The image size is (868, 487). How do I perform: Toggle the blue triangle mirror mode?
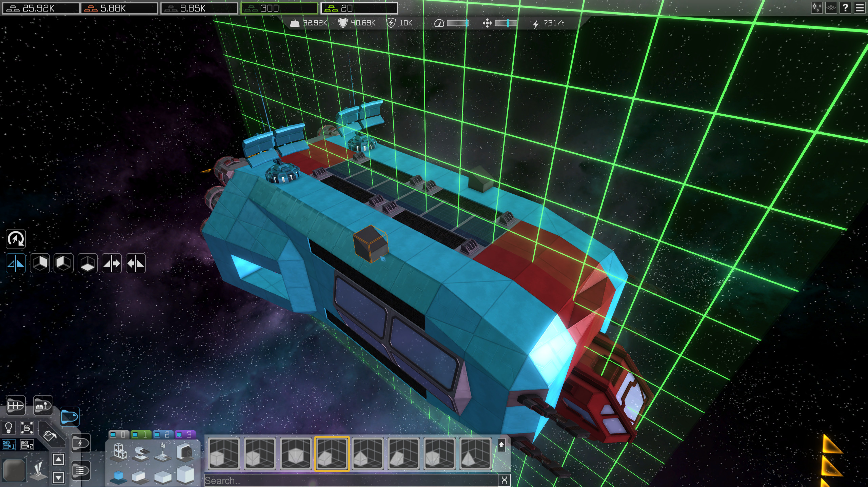pos(16,264)
